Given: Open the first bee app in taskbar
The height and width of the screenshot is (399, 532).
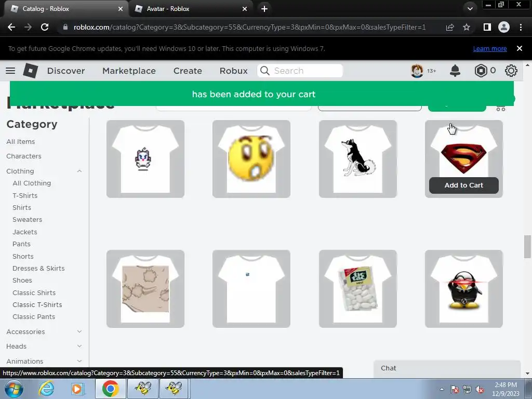Looking at the screenshot, I should coord(143,389).
